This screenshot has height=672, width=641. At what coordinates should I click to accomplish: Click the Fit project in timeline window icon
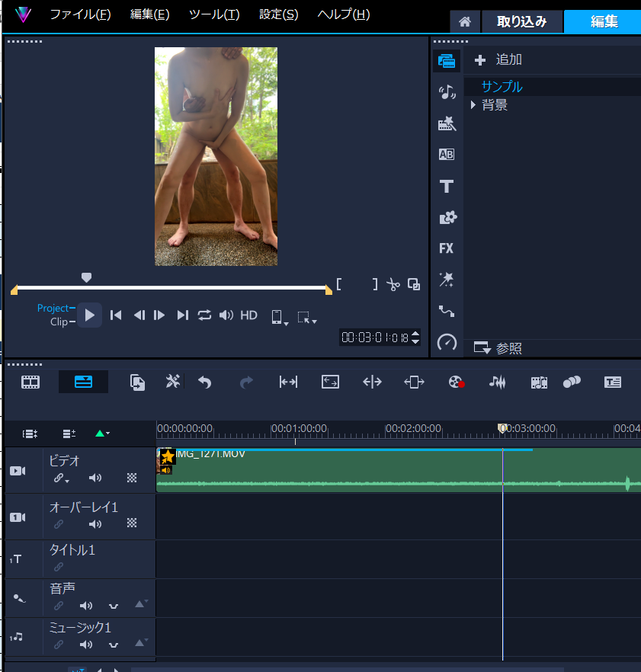tap(330, 382)
